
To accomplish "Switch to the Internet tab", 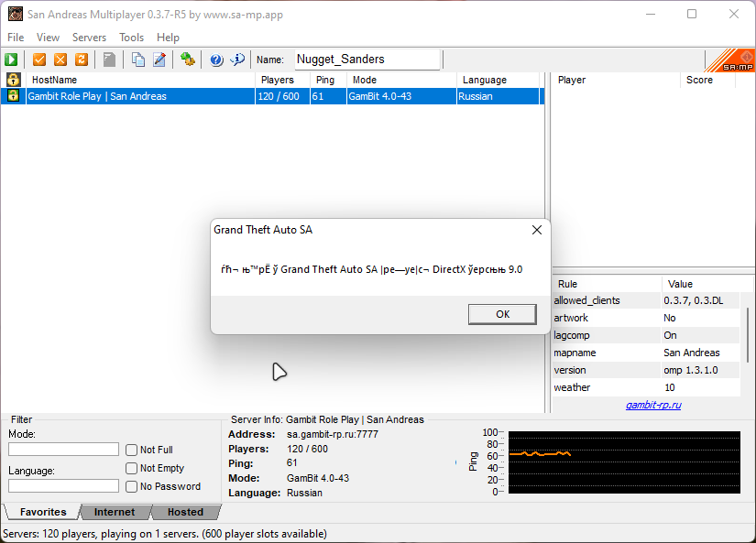I will [x=115, y=512].
